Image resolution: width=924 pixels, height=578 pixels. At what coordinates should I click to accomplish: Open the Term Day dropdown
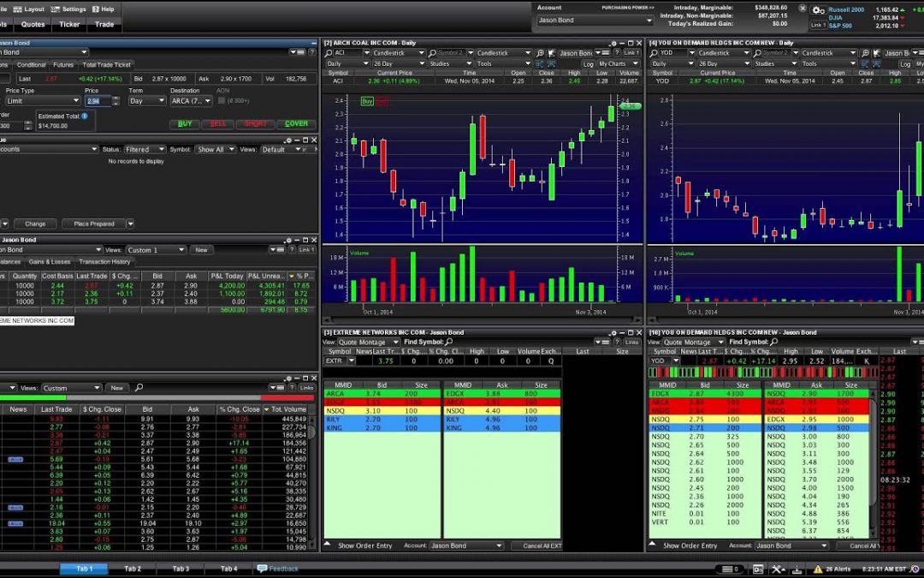tap(147, 101)
